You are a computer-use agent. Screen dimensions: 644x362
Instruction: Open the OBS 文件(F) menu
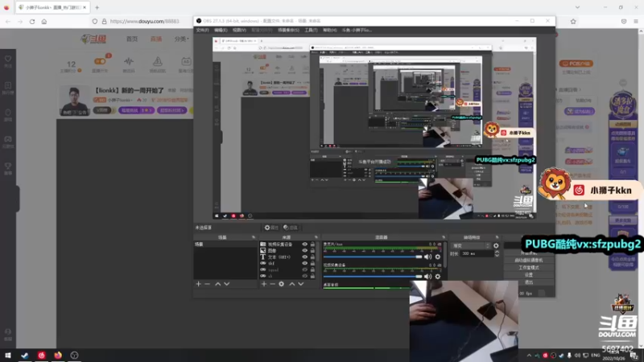(x=203, y=30)
